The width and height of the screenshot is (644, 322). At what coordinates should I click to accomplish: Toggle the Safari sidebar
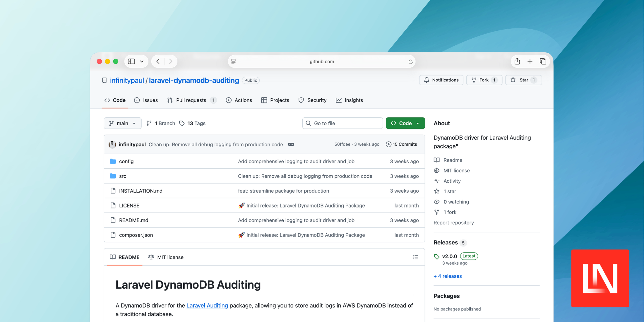click(x=131, y=61)
